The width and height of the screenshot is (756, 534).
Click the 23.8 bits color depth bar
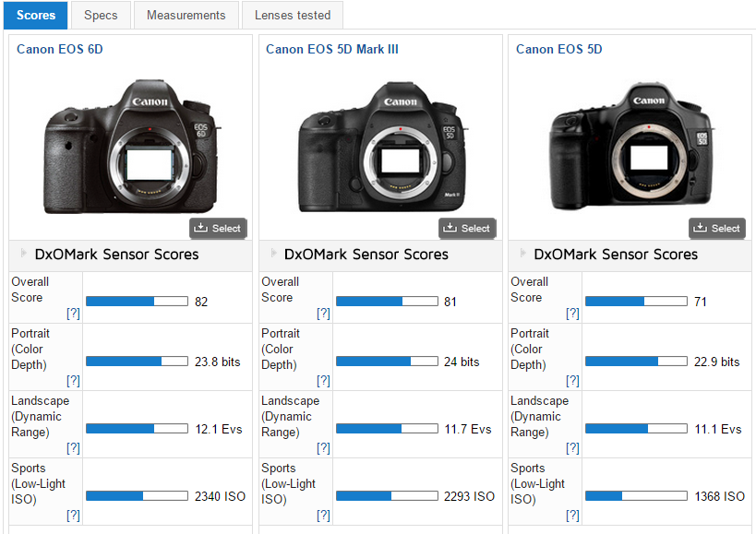pyautogui.click(x=137, y=362)
